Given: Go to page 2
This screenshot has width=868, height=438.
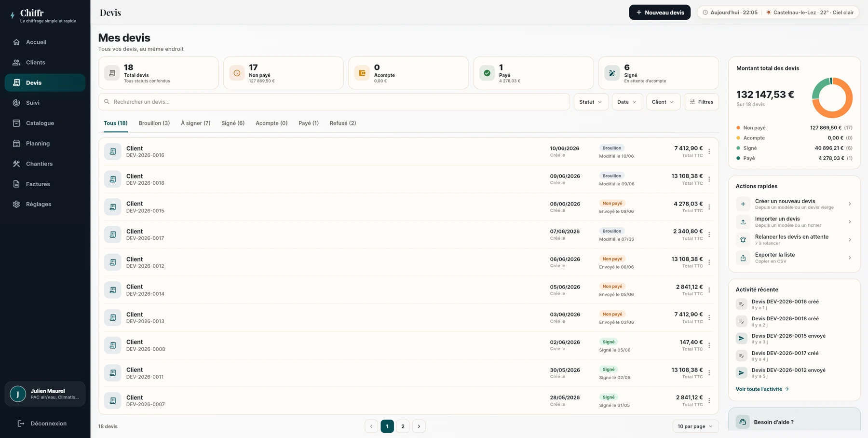Looking at the screenshot, I should point(403,426).
